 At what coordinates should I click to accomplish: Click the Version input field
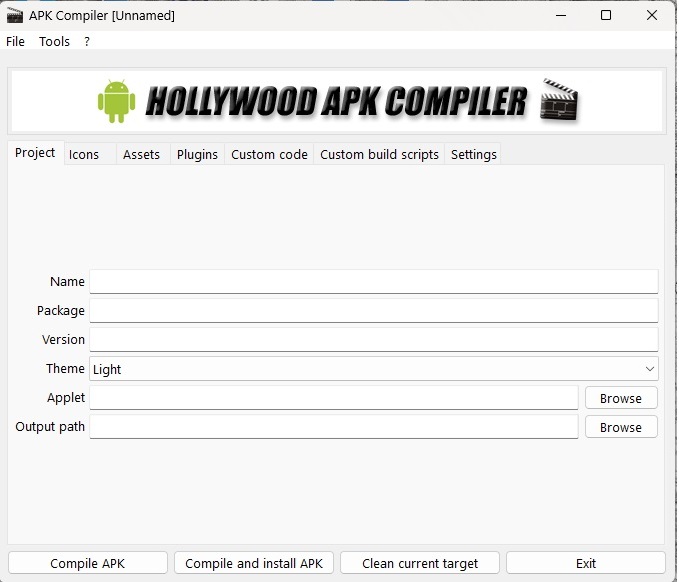click(x=374, y=340)
